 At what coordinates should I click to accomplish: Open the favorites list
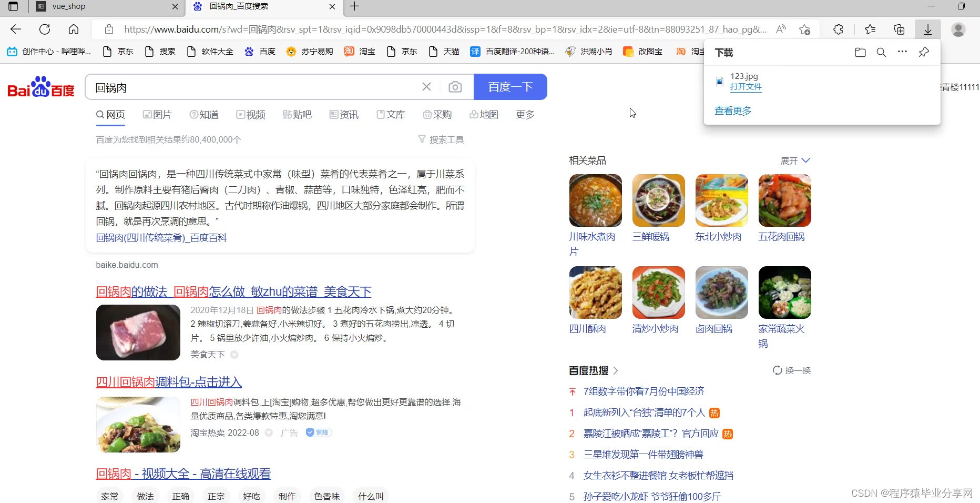click(x=870, y=29)
